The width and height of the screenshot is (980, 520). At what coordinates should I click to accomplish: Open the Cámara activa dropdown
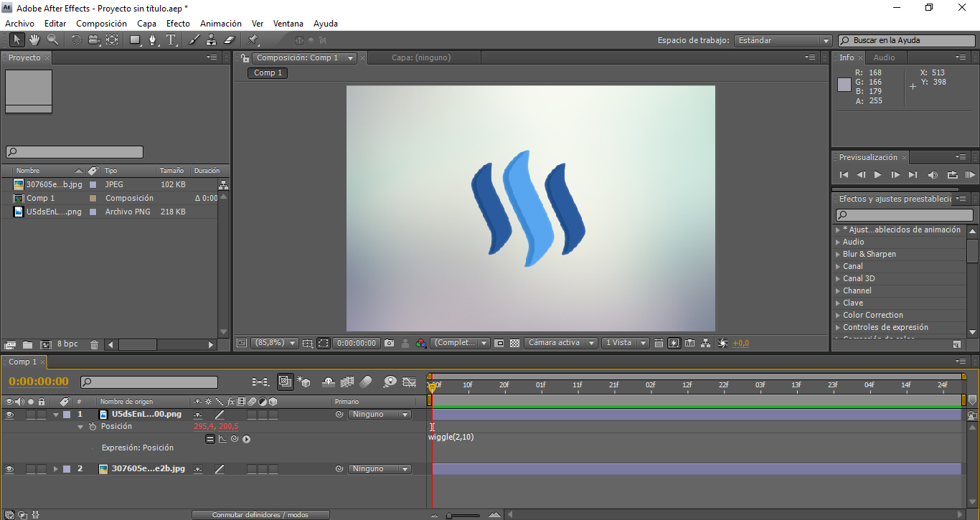click(x=560, y=343)
